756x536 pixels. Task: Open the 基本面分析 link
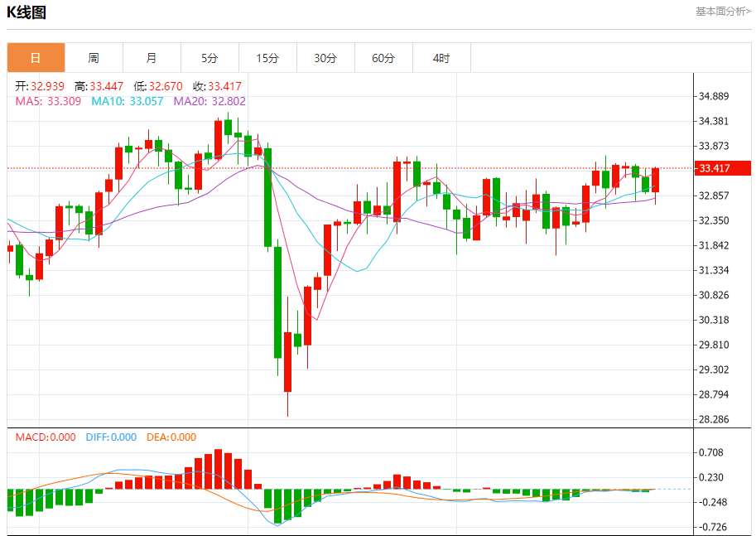[x=723, y=11]
